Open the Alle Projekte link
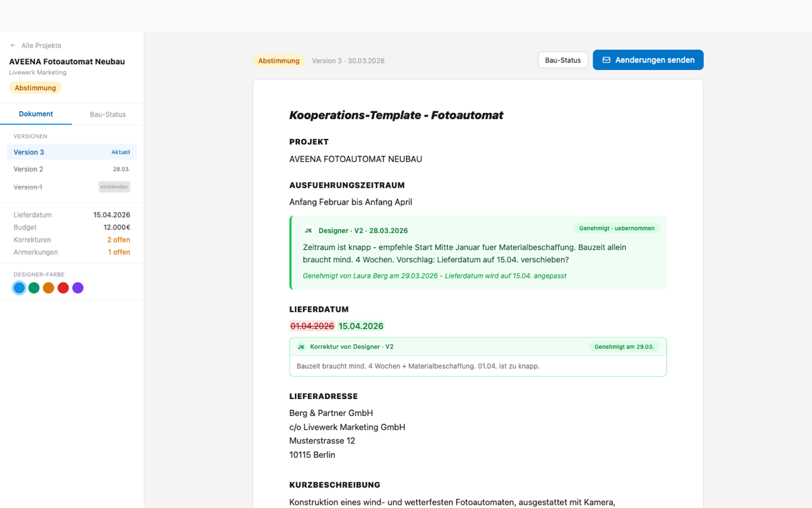Image resolution: width=812 pixels, height=508 pixels. tap(41, 45)
